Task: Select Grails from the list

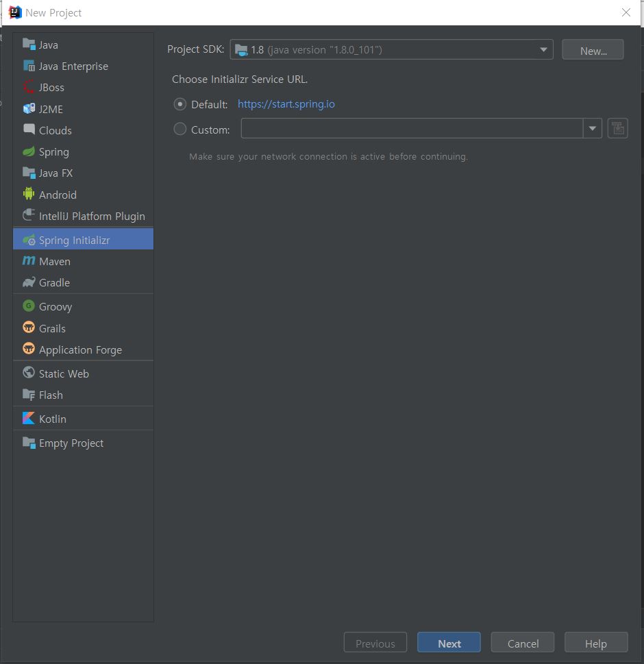Action: 84,328
